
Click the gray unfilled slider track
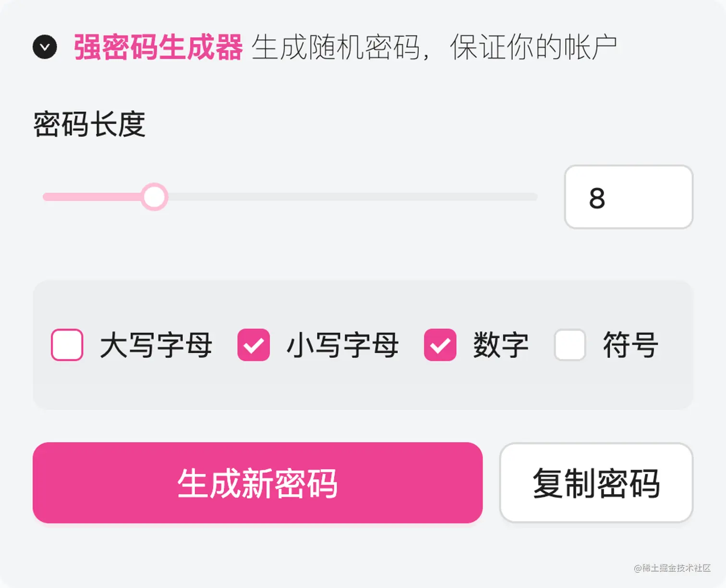click(x=351, y=197)
